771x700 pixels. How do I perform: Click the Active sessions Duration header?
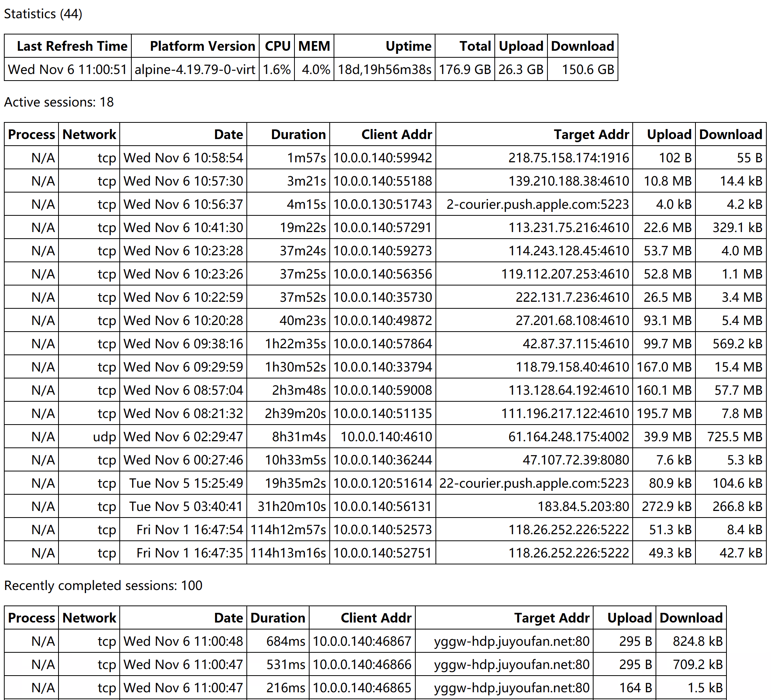click(298, 134)
